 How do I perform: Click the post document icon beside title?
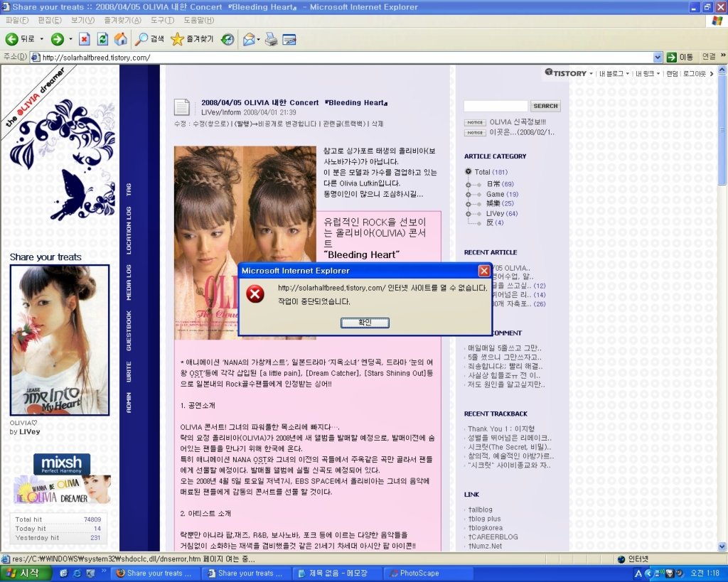point(181,107)
